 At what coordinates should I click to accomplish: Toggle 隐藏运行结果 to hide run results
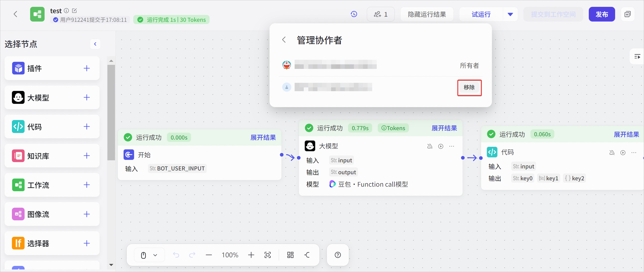pyautogui.click(x=427, y=14)
